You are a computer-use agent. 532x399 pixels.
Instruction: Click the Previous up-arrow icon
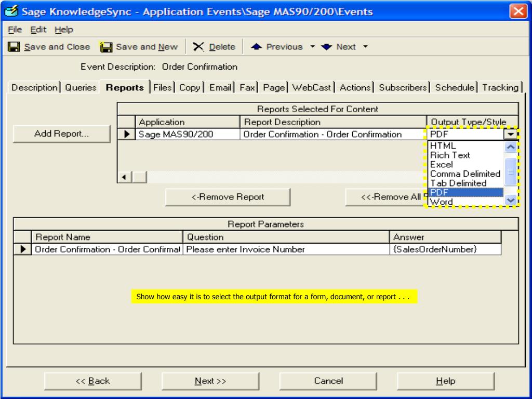[x=256, y=46]
